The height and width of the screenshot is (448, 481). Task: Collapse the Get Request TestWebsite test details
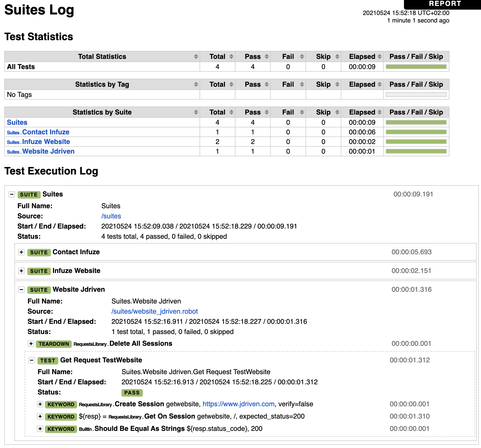(x=31, y=360)
